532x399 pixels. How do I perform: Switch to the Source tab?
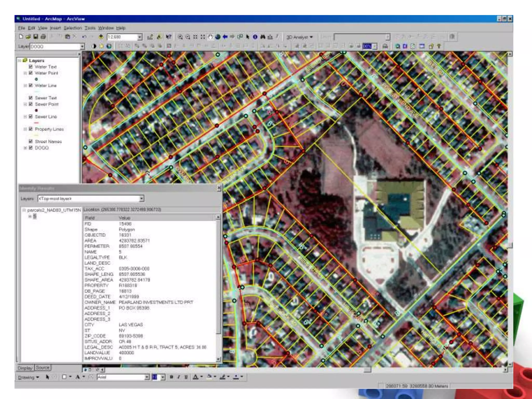pos(43,368)
